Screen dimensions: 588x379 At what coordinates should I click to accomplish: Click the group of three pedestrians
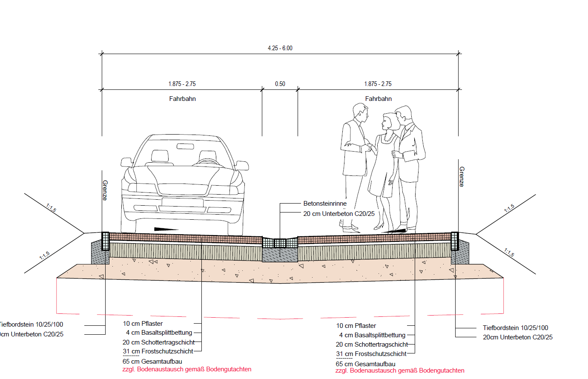pyautogui.click(x=383, y=168)
